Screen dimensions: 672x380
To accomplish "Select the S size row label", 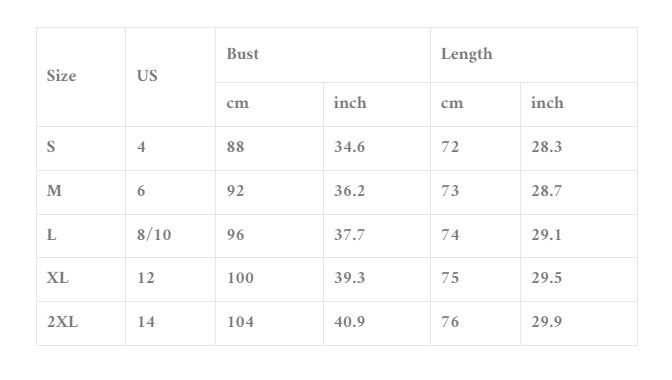I will click(51, 147).
